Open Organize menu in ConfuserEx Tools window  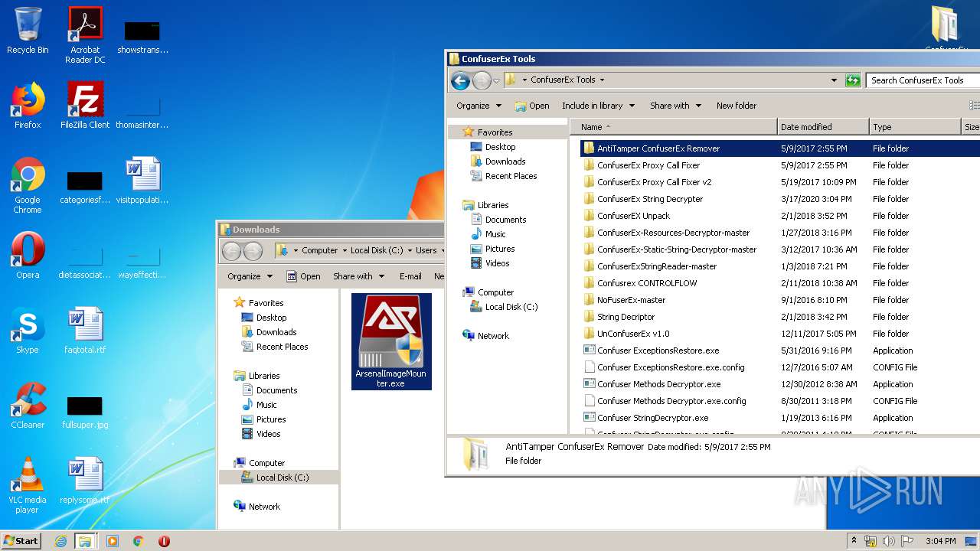pos(479,106)
